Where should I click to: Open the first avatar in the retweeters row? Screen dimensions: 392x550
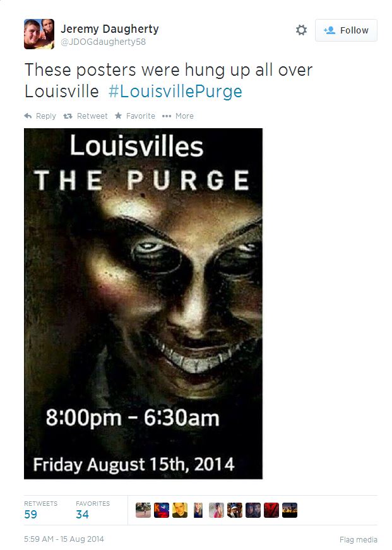click(143, 510)
